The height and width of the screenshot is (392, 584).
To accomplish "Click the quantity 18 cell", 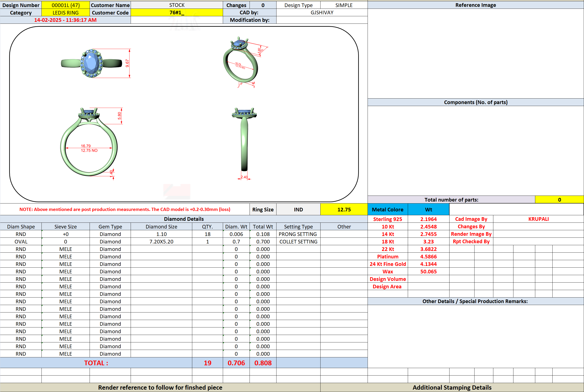I will click(x=207, y=234).
